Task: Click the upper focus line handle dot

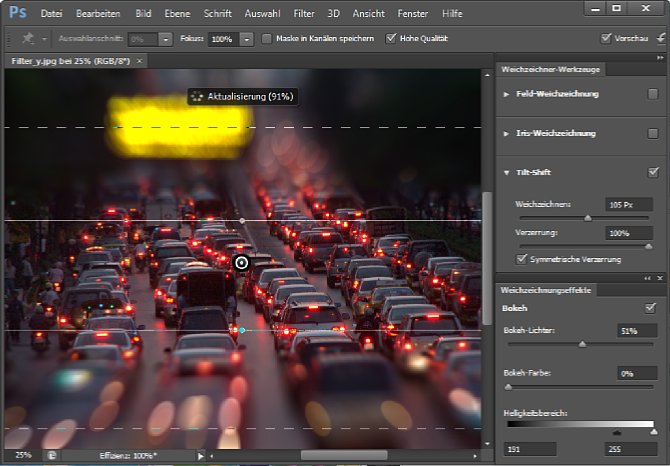Action: 242,221
